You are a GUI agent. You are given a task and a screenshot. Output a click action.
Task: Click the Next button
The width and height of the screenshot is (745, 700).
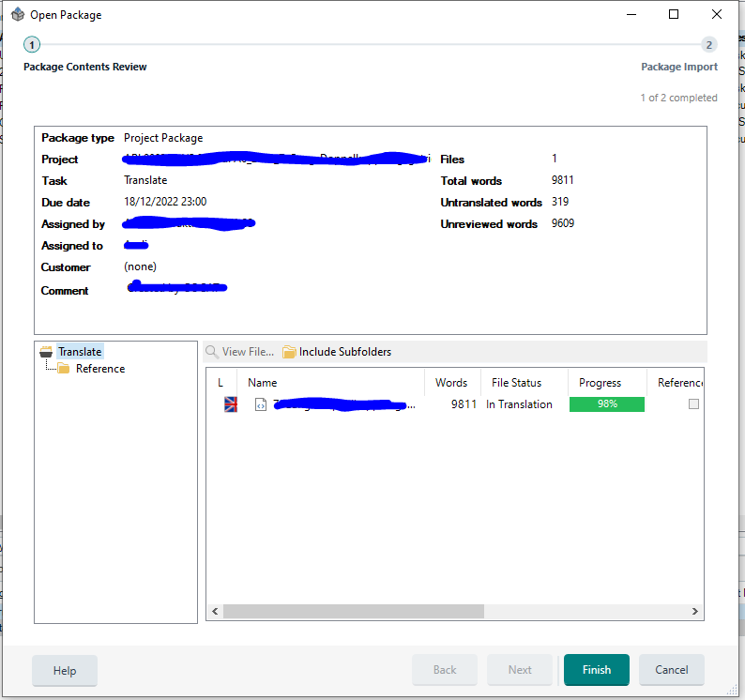(x=520, y=670)
